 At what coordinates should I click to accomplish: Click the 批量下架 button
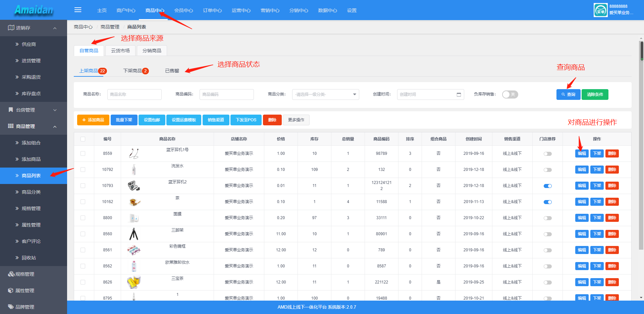tap(124, 120)
